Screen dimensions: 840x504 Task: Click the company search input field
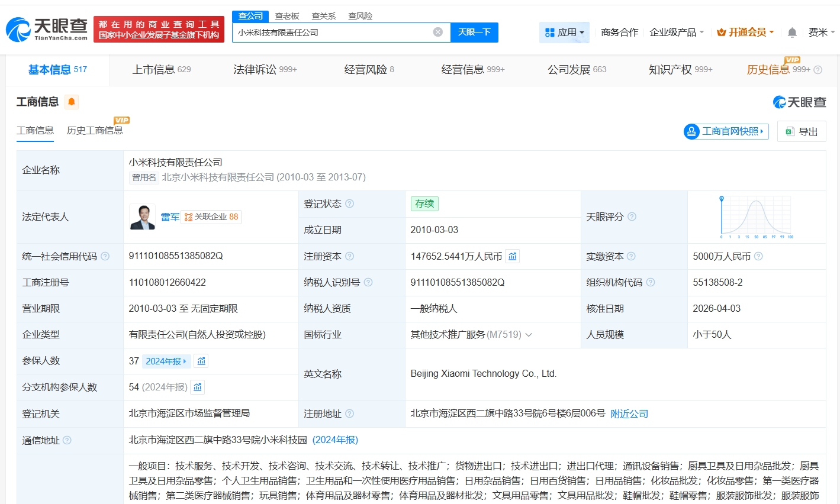[x=332, y=33]
